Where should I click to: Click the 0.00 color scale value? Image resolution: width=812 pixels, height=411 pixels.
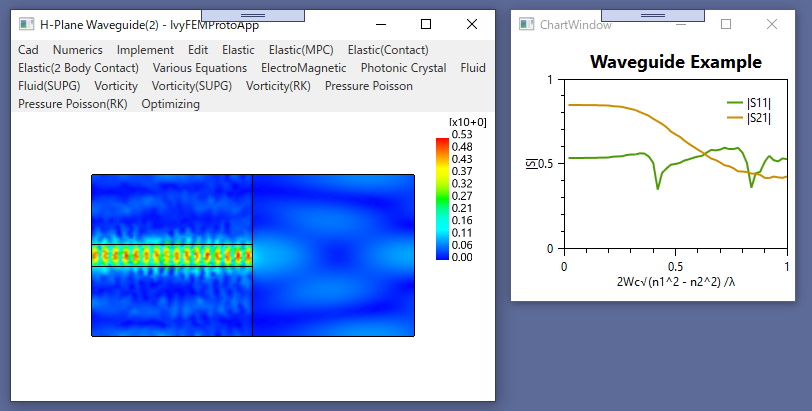pos(462,257)
